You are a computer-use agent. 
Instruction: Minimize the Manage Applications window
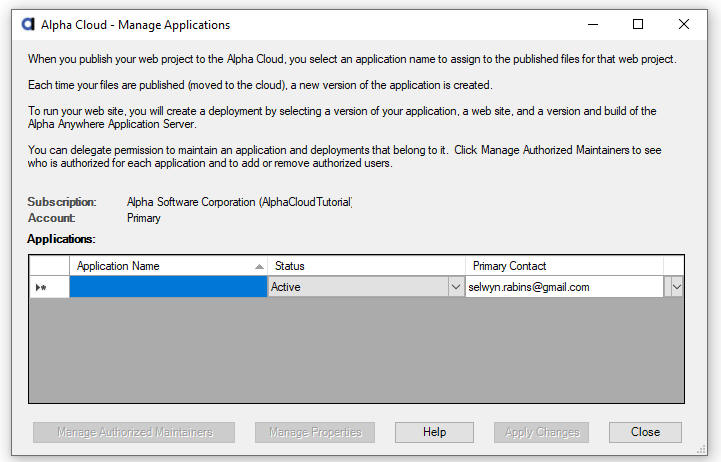(x=593, y=24)
